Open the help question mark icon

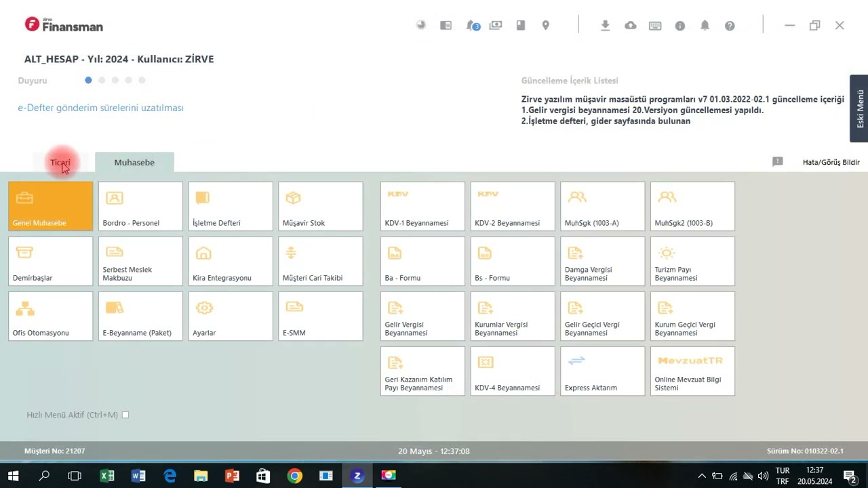click(730, 26)
